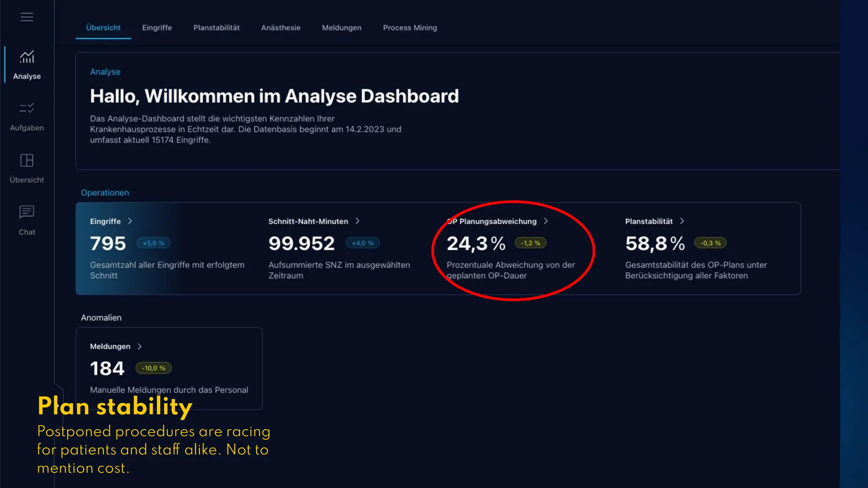Switch to the Planstabilität tab
This screenshot has width=868, height=488.
pos(216,28)
